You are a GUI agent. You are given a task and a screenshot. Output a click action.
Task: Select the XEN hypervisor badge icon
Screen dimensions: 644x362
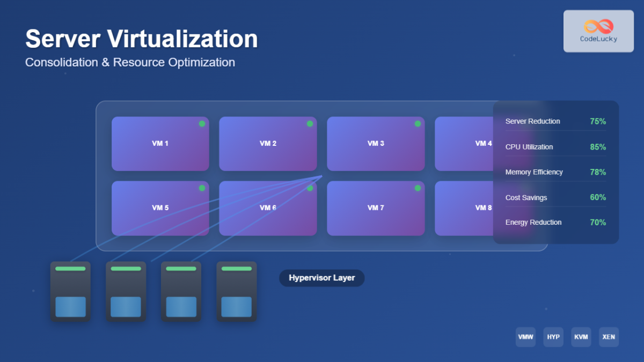tap(609, 337)
